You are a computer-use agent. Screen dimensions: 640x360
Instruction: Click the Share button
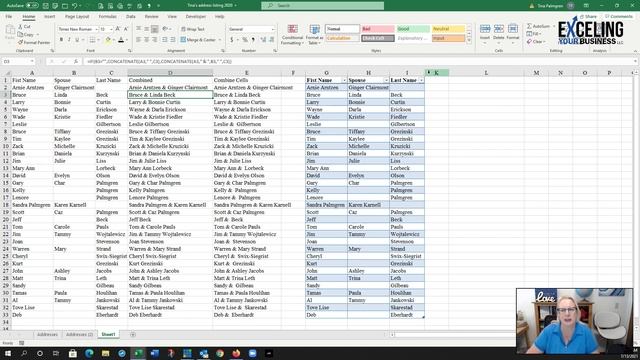pyautogui.click(x=588, y=16)
